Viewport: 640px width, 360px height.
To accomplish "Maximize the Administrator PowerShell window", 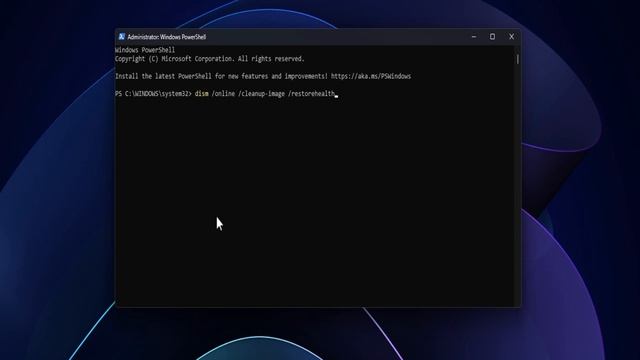I will pyautogui.click(x=493, y=37).
